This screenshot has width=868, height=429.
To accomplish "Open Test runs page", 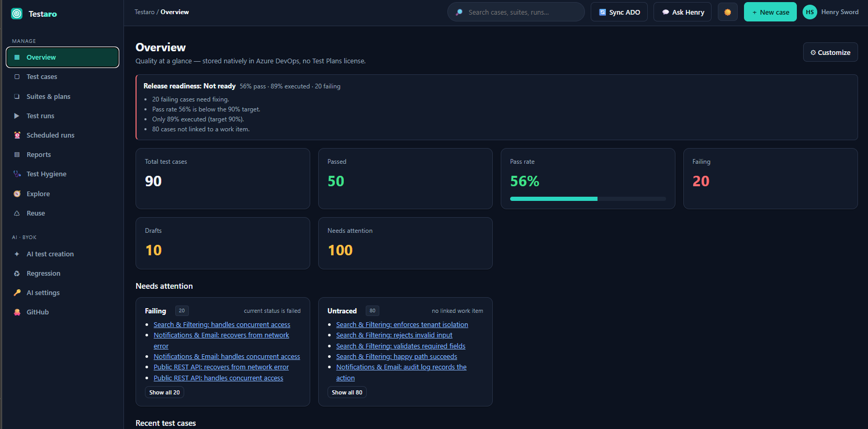I will click(62, 116).
